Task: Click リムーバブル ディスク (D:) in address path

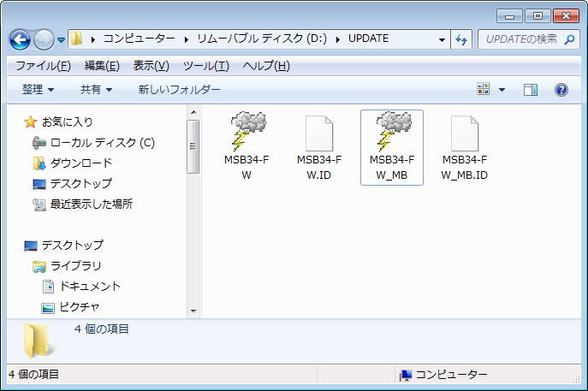Action: pyautogui.click(x=267, y=39)
